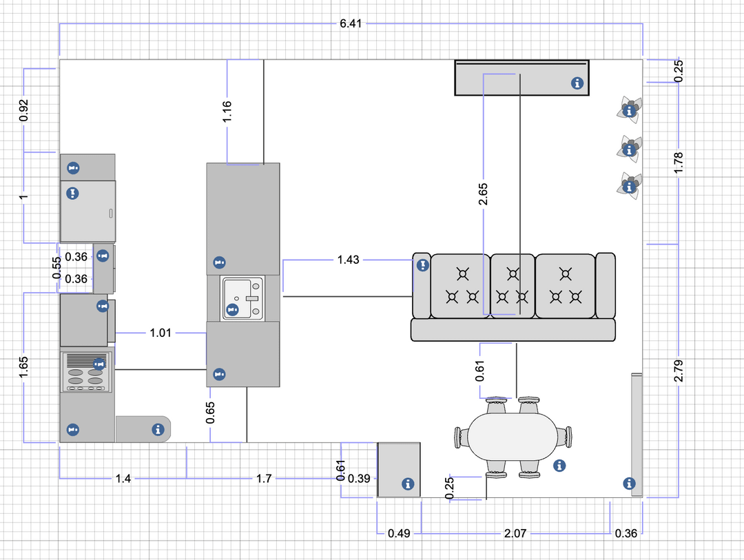Click the dining table's info icon

[559, 466]
